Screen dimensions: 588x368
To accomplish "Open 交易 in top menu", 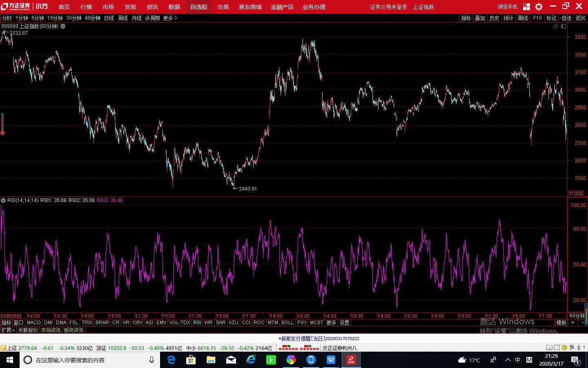I will point(223,7).
